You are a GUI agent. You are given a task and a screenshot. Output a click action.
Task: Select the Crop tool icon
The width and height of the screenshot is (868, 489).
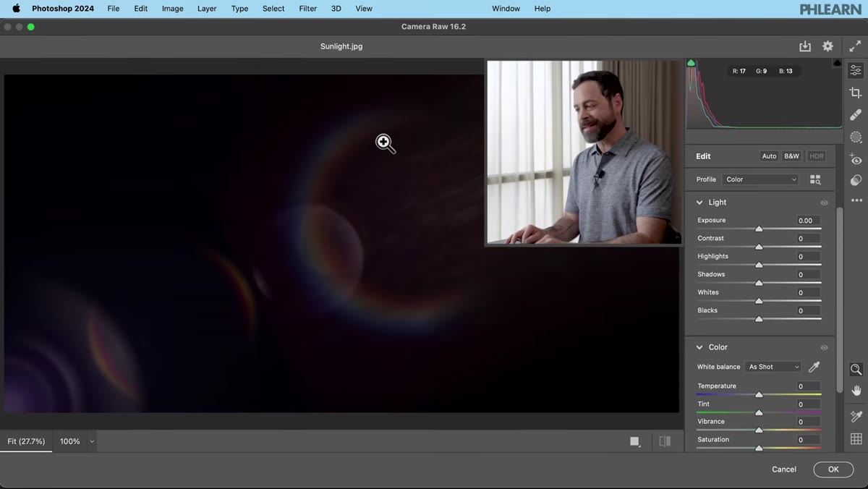pos(856,93)
